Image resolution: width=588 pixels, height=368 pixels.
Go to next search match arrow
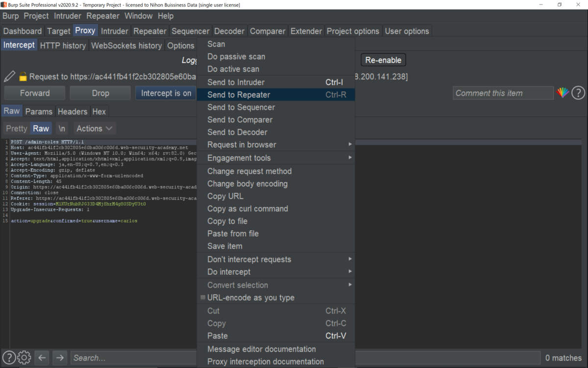pyautogui.click(x=60, y=358)
